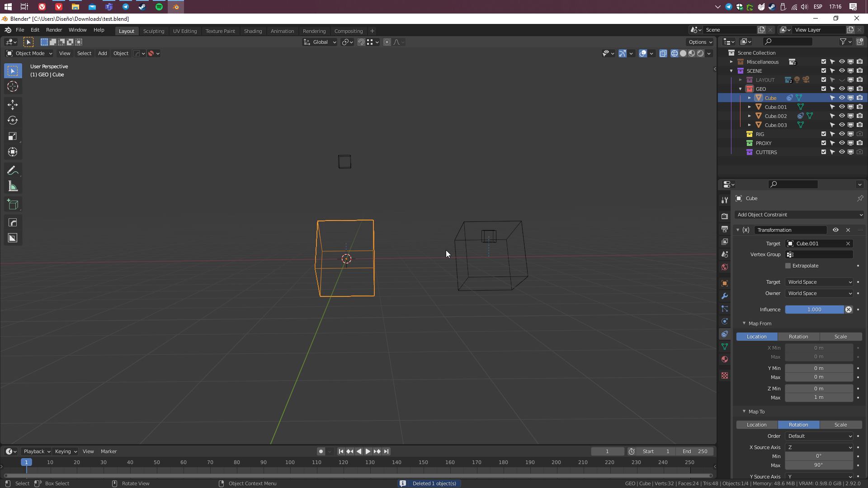Select the Rotate tool

tap(13, 121)
